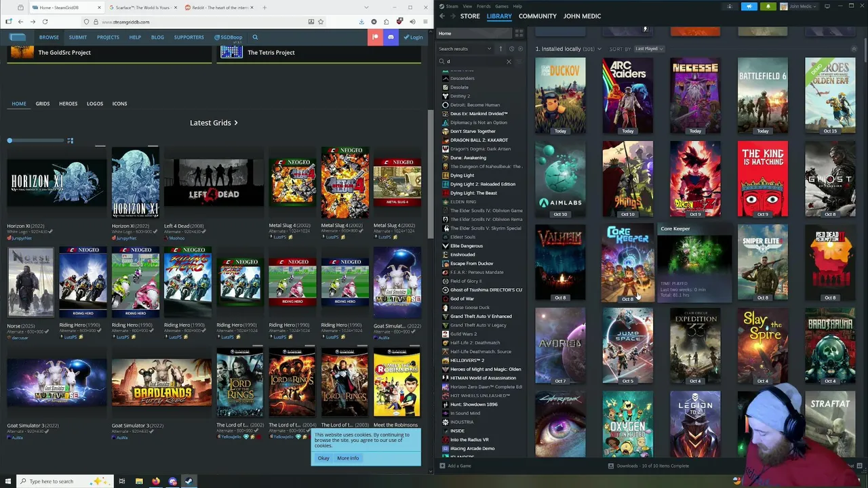868x488 pixels.
Task: Click the Steam taskbar icon
Action: tap(189, 481)
